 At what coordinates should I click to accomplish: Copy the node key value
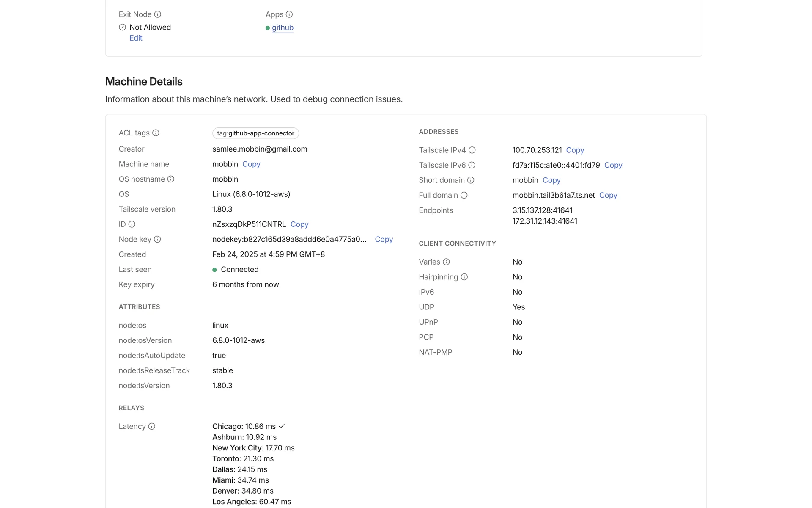coord(384,239)
